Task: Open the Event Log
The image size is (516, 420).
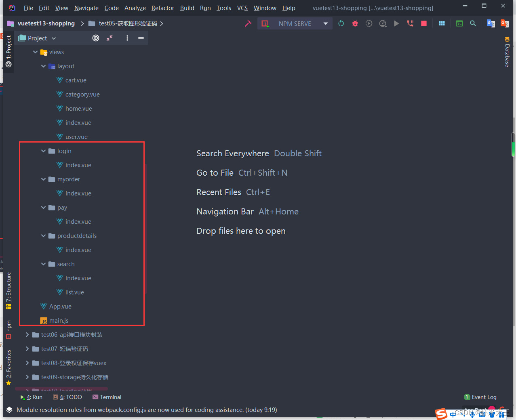Action: coord(480,397)
